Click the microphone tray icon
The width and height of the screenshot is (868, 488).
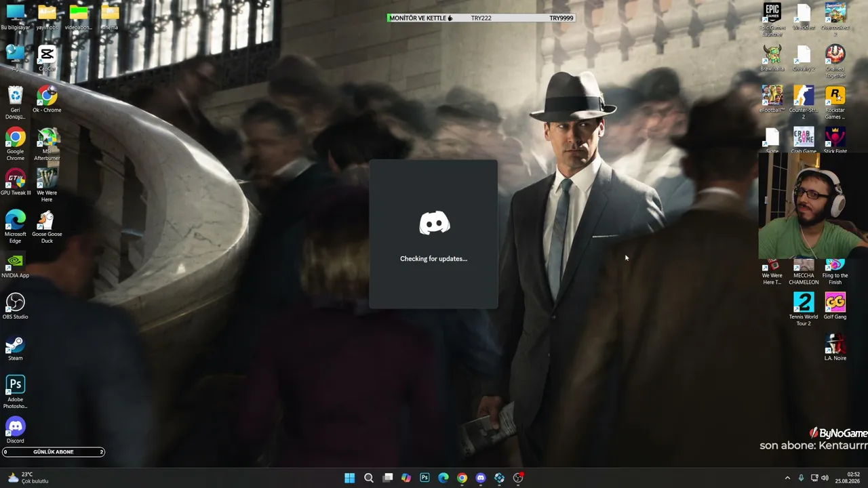point(801,478)
